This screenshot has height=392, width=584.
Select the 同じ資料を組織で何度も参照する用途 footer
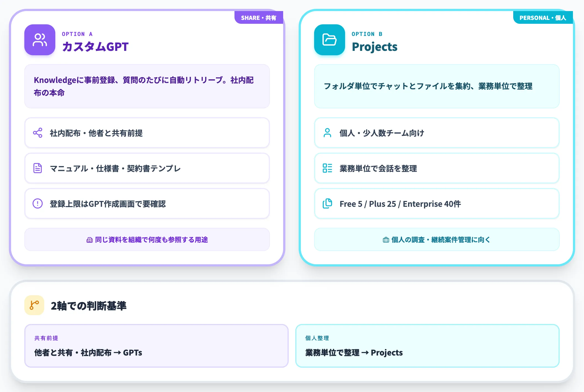(x=147, y=239)
